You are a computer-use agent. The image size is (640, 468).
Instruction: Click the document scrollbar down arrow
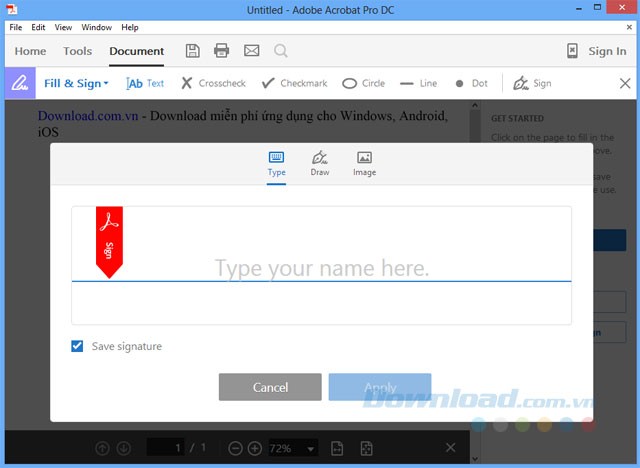coord(475,459)
